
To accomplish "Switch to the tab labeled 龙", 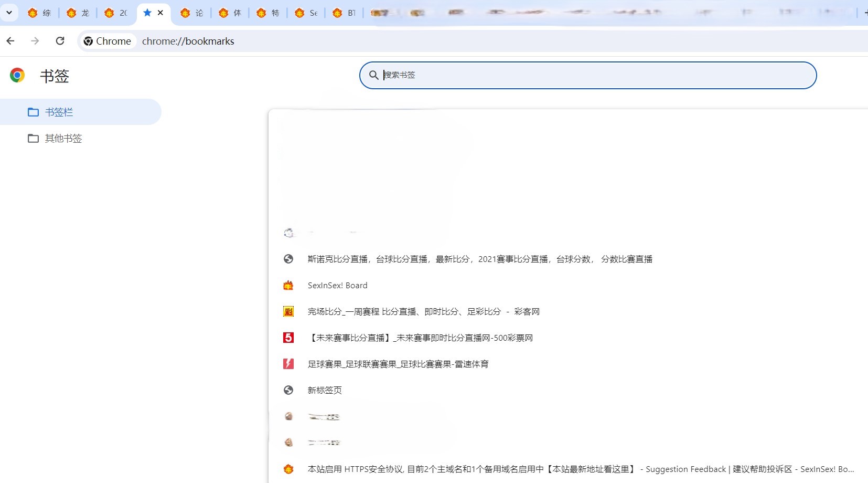I will (x=78, y=13).
